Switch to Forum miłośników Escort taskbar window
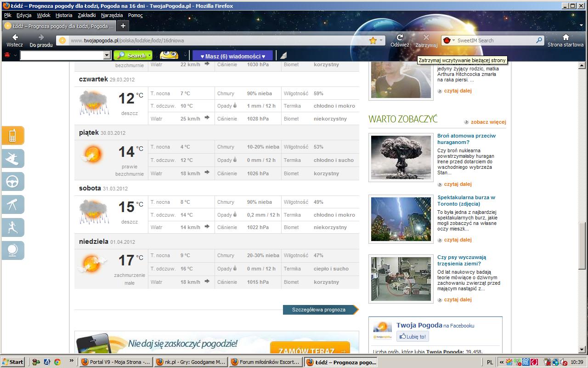 click(266, 362)
